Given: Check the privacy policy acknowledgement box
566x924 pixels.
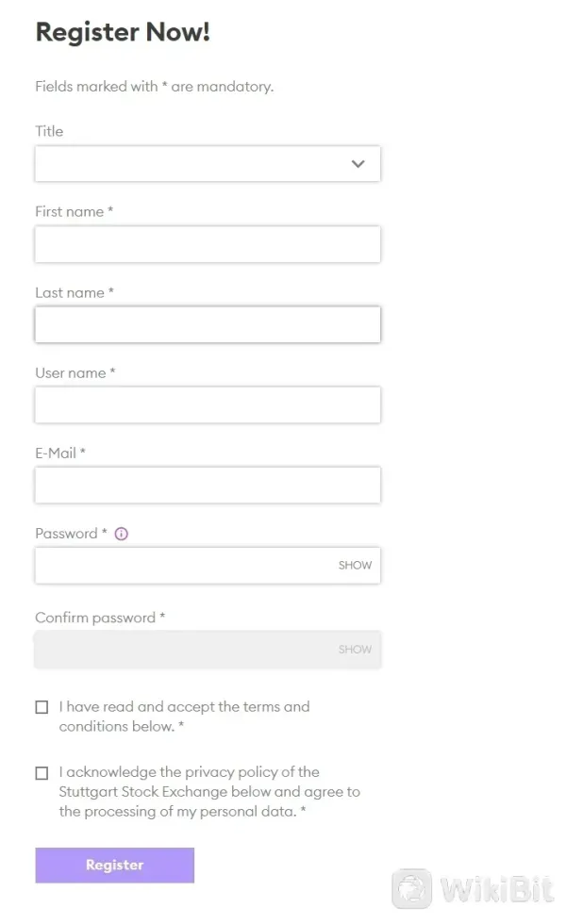Looking at the screenshot, I should coord(42,773).
